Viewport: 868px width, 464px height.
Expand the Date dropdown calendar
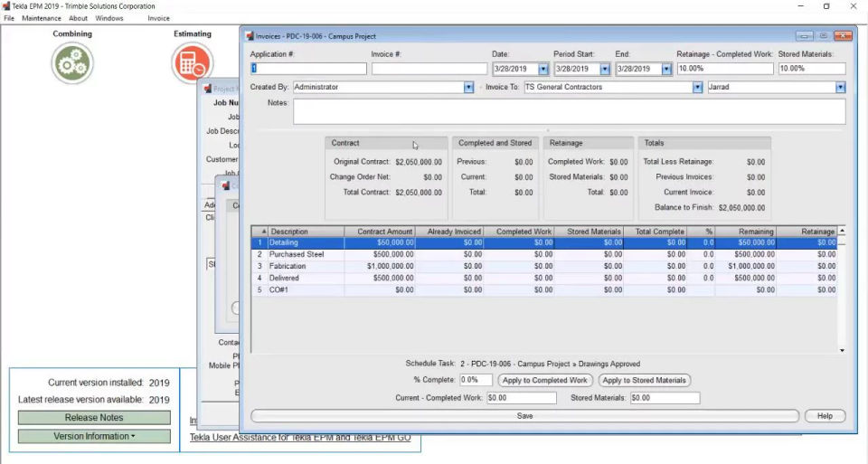coord(543,70)
